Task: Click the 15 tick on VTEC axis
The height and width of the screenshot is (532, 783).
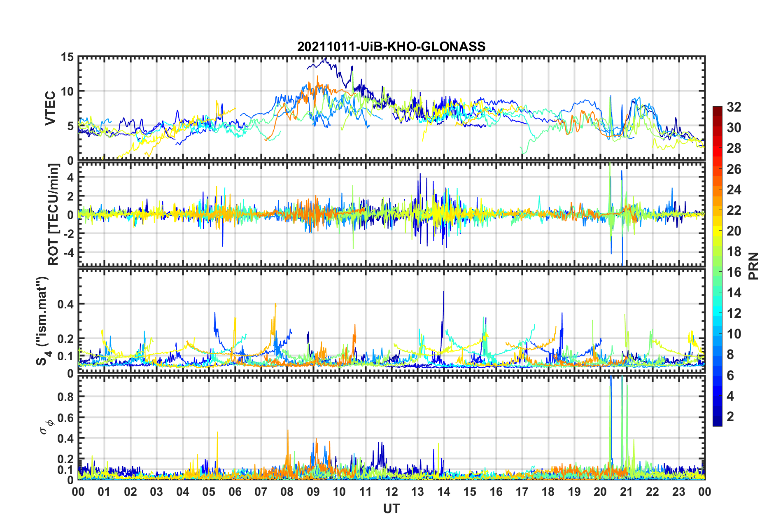Action: 68,57
